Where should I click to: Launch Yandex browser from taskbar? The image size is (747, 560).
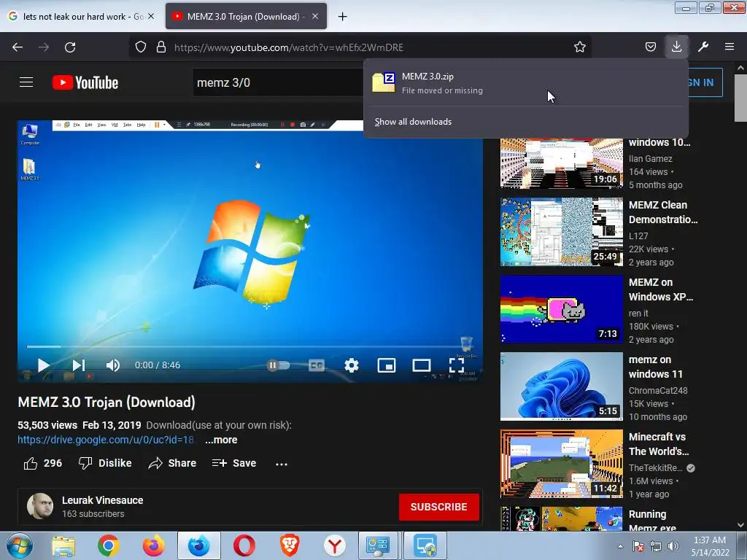(335, 546)
